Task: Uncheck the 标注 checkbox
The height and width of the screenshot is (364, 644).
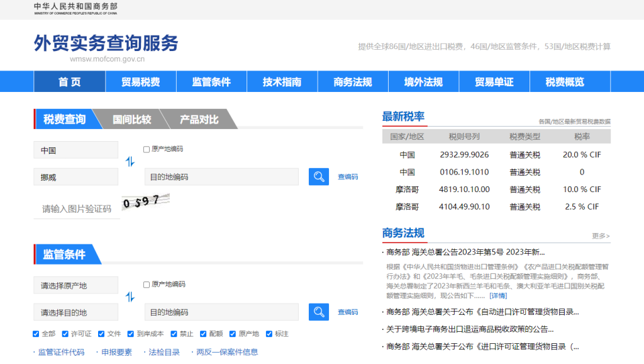Action: 269,334
